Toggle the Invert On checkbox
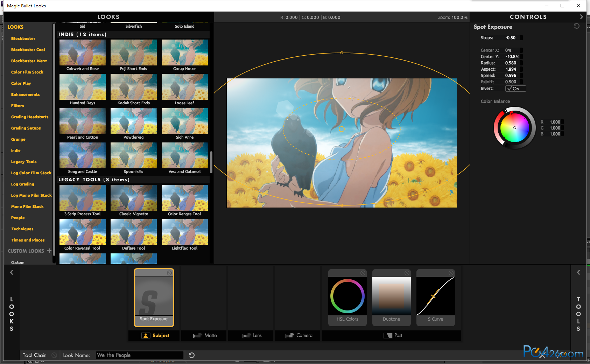Image resolution: width=590 pixels, height=364 pixels. (x=515, y=89)
